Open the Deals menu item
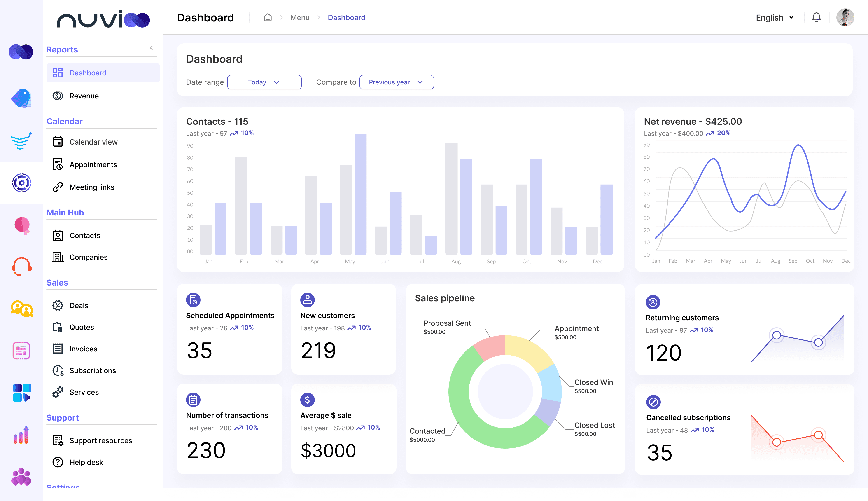This screenshot has height=501, width=868. (79, 306)
